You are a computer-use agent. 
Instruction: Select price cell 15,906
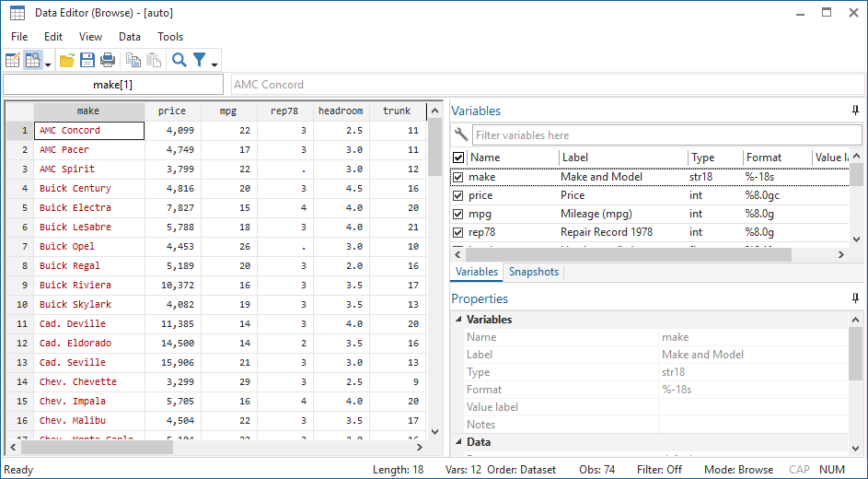[x=173, y=362]
